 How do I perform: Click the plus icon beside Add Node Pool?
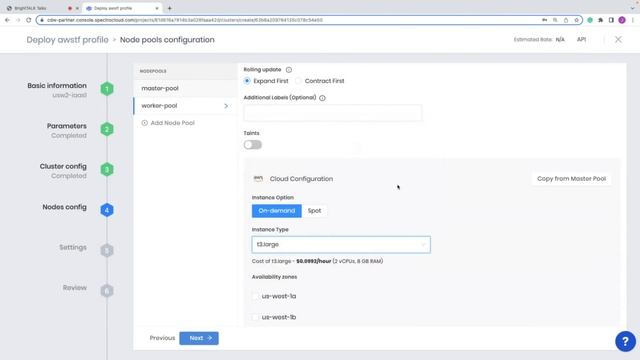pos(144,123)
